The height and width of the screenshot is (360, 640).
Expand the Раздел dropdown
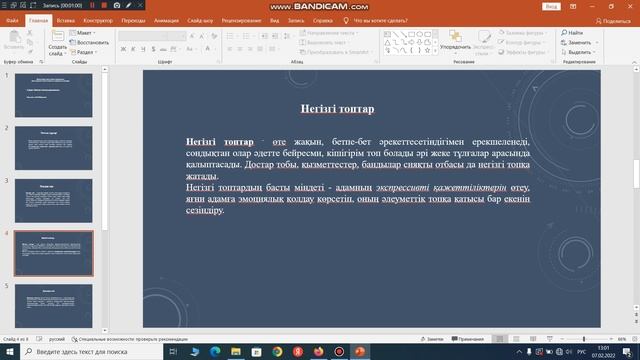(x=84, y=52)
